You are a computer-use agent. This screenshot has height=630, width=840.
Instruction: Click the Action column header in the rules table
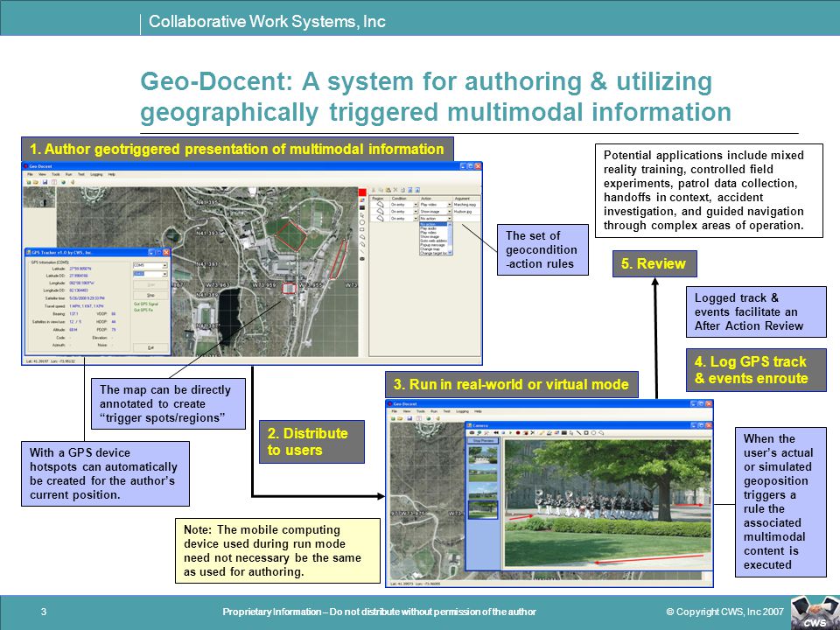pos(436,199)
